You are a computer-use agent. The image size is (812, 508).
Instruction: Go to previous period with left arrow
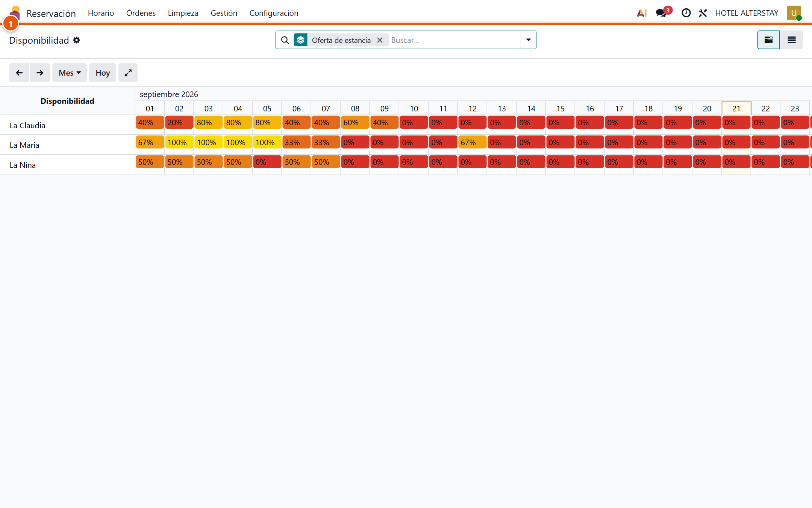[19, 73]
